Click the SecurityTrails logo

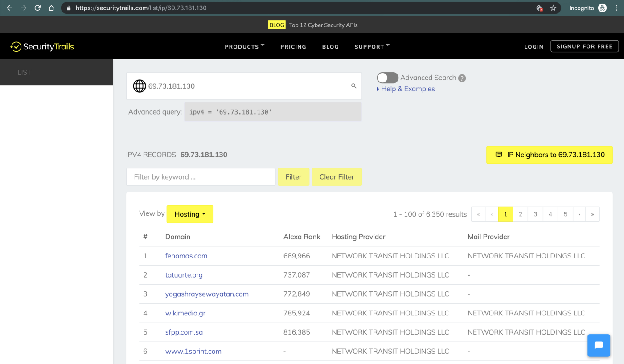tap(42, 47)
